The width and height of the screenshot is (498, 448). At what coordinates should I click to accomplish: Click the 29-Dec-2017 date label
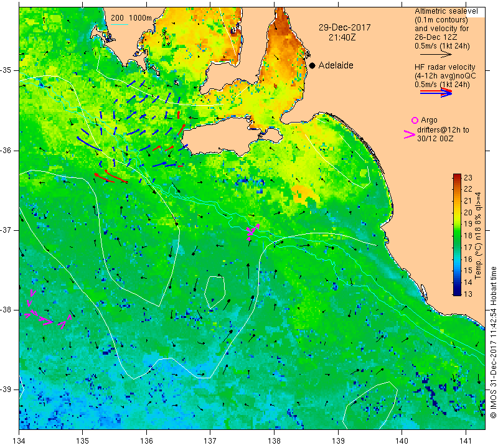345,27
